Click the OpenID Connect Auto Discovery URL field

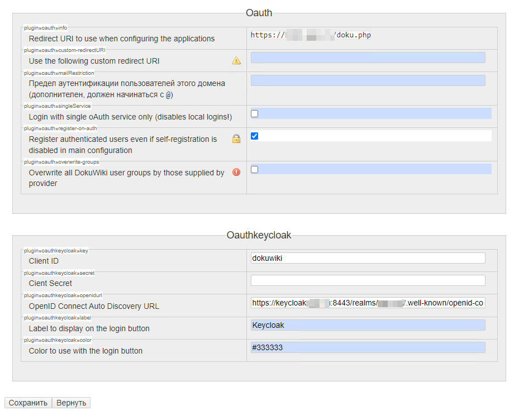(368, 303)
